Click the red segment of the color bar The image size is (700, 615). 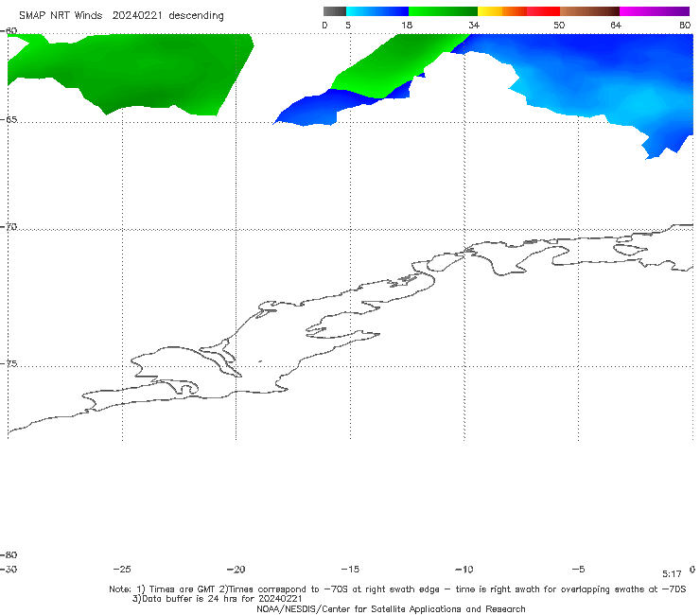tap(543, 11)
